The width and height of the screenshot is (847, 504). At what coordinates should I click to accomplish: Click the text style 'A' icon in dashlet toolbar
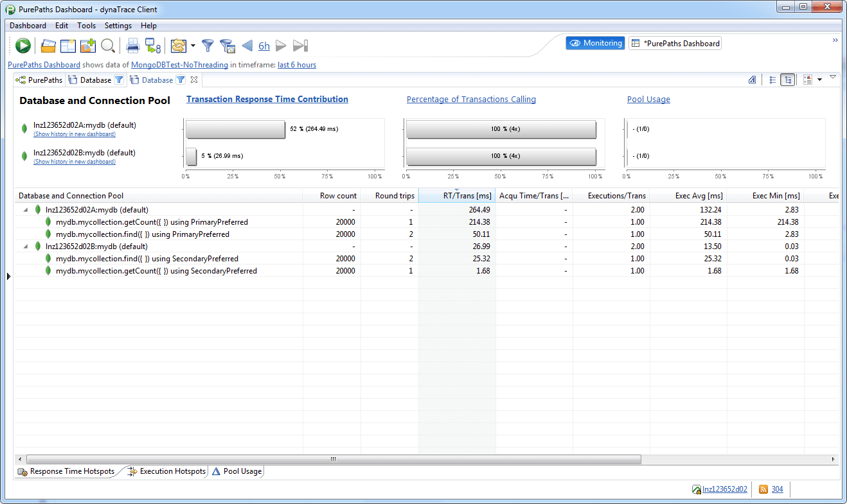pos(753,80)
